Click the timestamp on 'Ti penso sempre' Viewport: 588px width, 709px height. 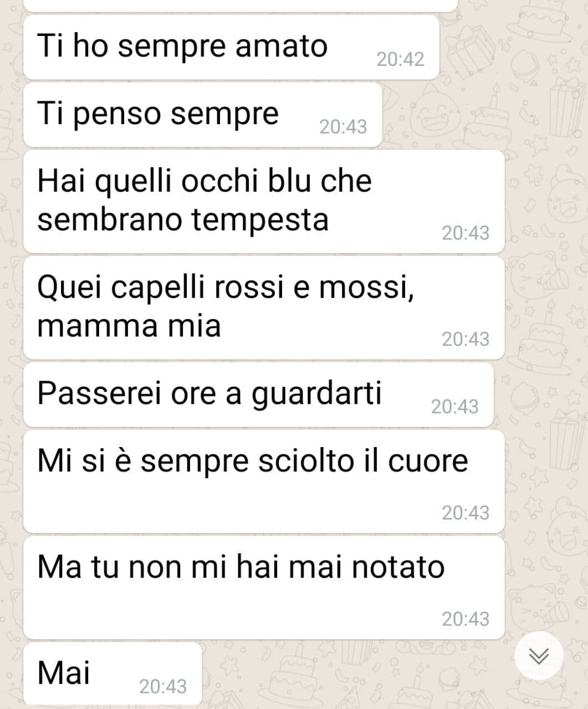pos(343,127)
